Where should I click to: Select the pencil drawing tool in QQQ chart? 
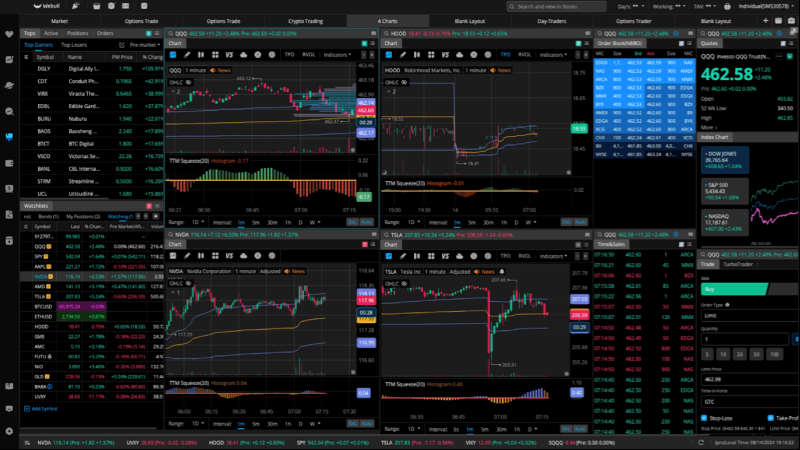(x=187, y=55)
